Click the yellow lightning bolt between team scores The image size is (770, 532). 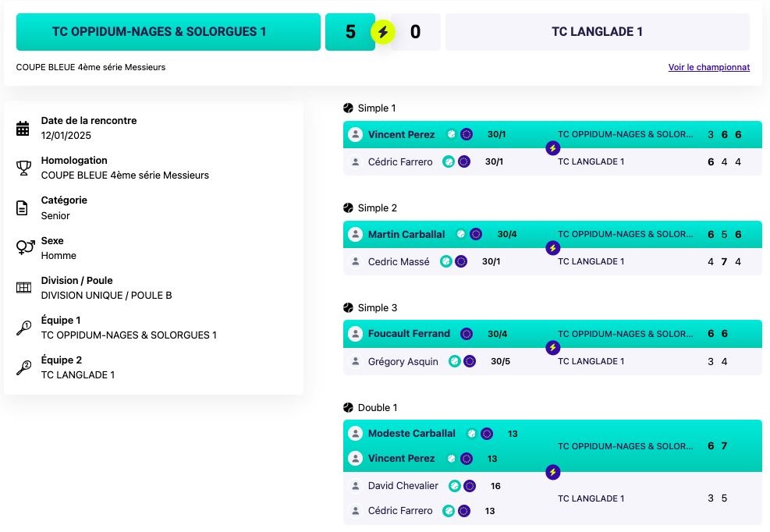383,32
